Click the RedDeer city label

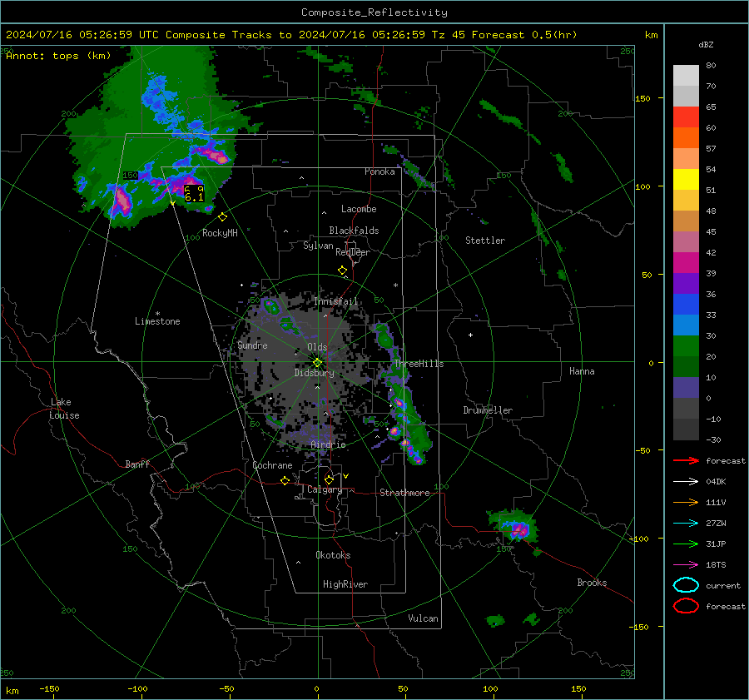[353, 252]
